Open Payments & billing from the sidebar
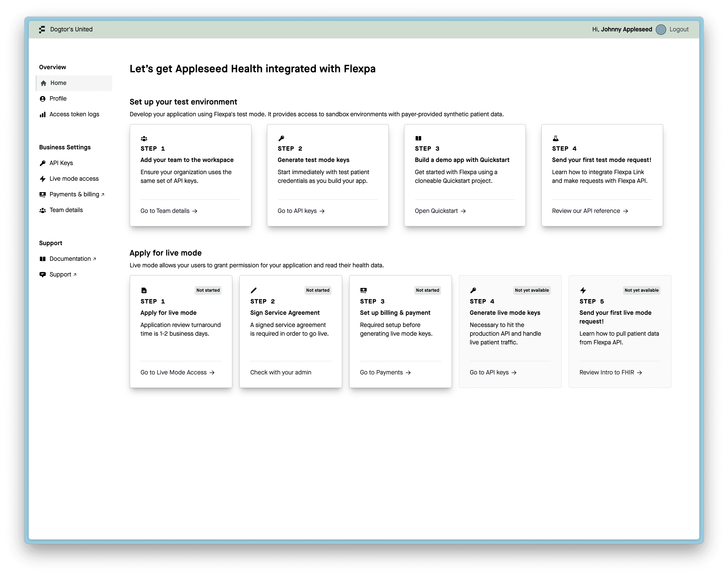This screenshot has width=728, height=576. pyautogui.click(x=74, y=194)
